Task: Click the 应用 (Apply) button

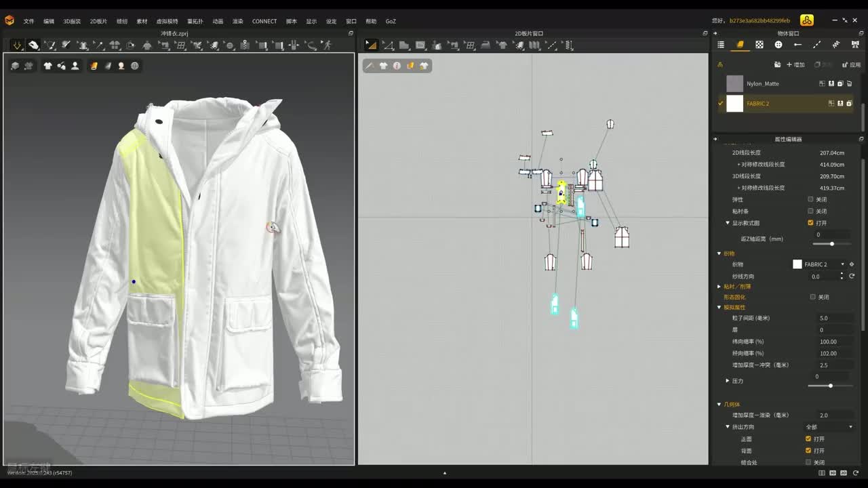Action: 851,64
